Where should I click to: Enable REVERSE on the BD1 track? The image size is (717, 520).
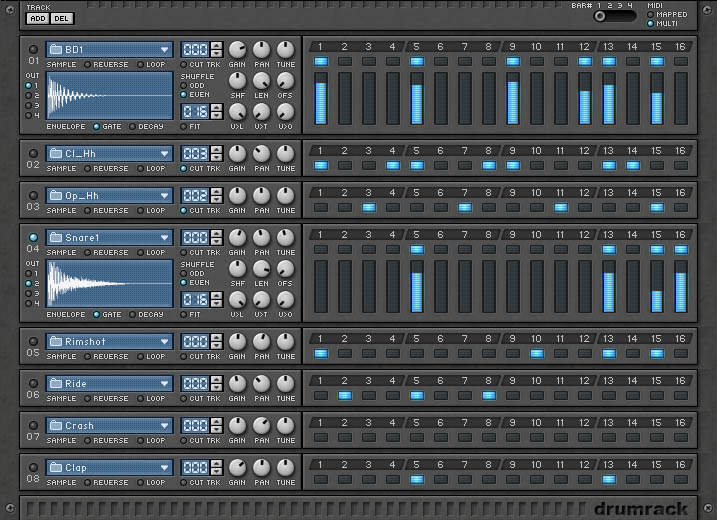[87, 64]
